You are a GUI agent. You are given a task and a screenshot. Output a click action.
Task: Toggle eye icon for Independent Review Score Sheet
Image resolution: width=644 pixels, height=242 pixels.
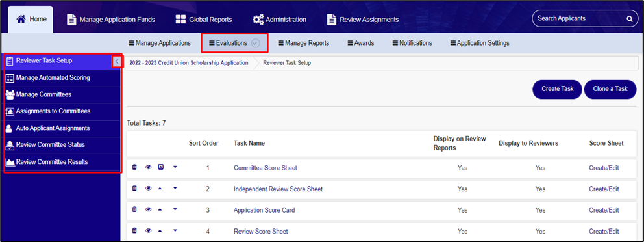click(x=148, y=188)
